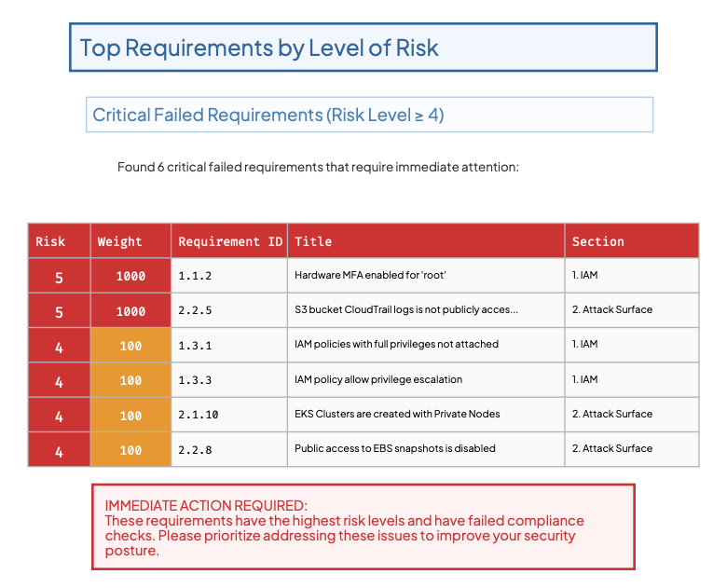This screenshot has height=588, width=727.
Task: Click section '2. Attack Surface' in row 2.2.5
Action: click(x=612, y=309)
